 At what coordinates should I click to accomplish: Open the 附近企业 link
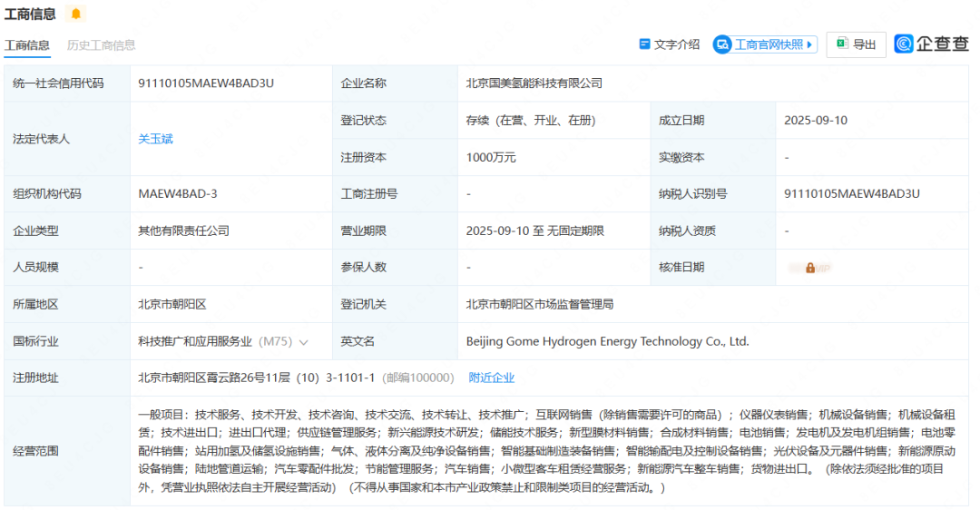491,378
